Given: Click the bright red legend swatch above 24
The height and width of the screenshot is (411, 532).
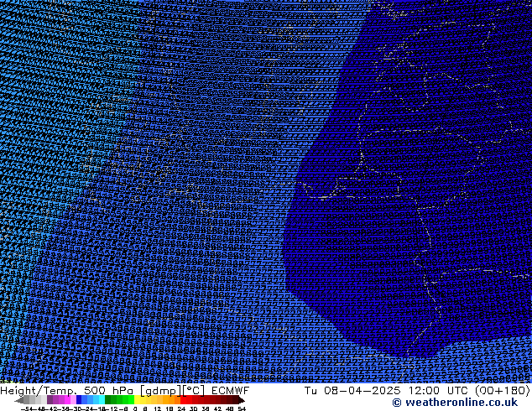Looking at the screenshot, I should [x=183, y=399].
